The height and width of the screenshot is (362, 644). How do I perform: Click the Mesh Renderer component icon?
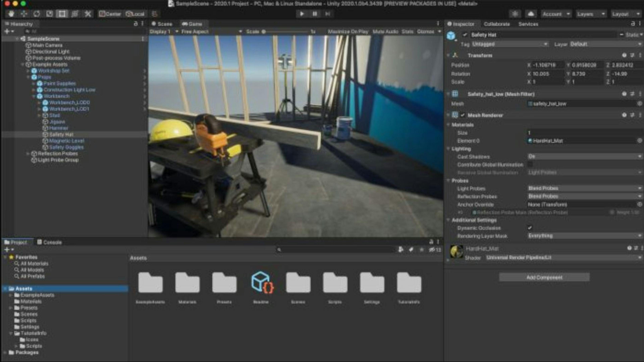(x=455, y=115)
